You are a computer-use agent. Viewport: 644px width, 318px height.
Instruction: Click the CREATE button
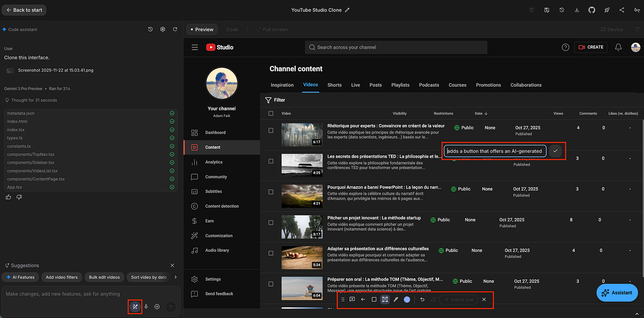(x=590, y=47)
